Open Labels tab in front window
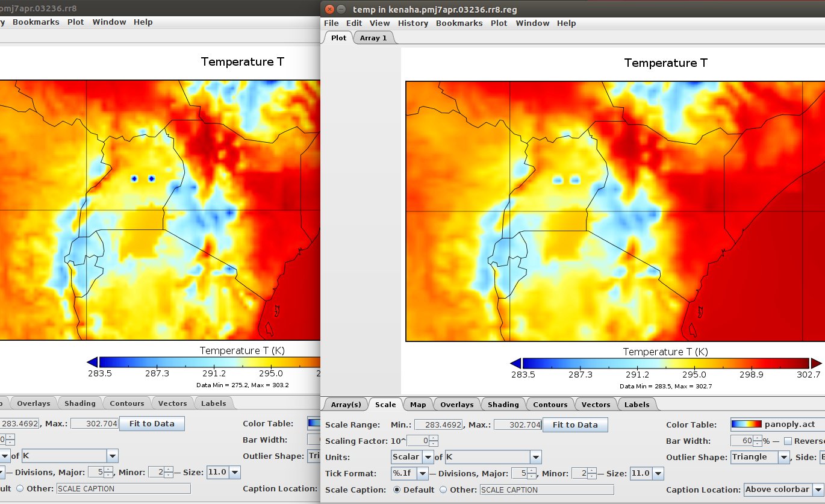This screenshot has width=825, height=504. (637, 405)
